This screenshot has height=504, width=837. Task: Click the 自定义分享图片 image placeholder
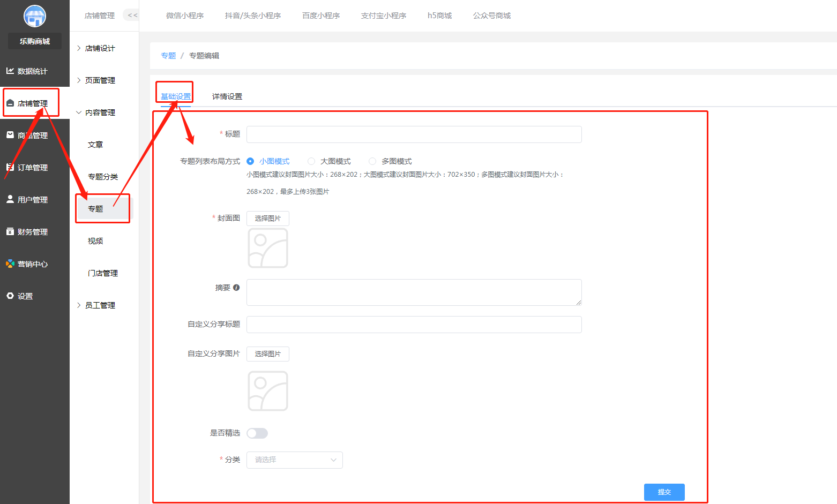pyautogui.click(x=268, y=391)
